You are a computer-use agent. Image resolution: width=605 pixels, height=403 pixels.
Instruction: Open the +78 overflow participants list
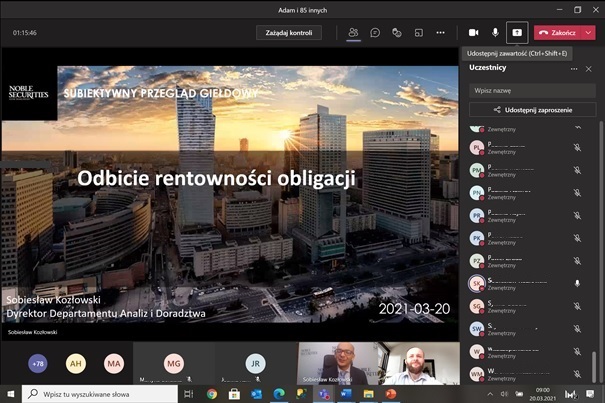pos(38,364)
